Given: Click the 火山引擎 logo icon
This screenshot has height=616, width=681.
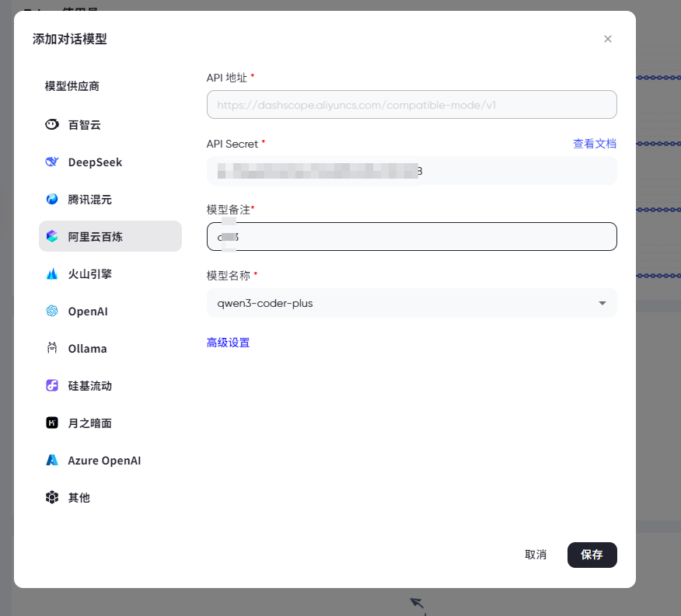Looking at the screenshot, I should click(51, 274).
